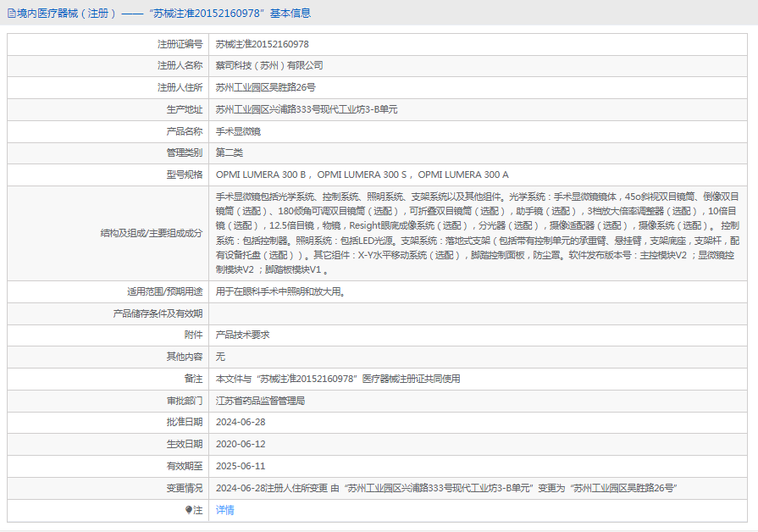Open the 详情 link

pos(224,510)
